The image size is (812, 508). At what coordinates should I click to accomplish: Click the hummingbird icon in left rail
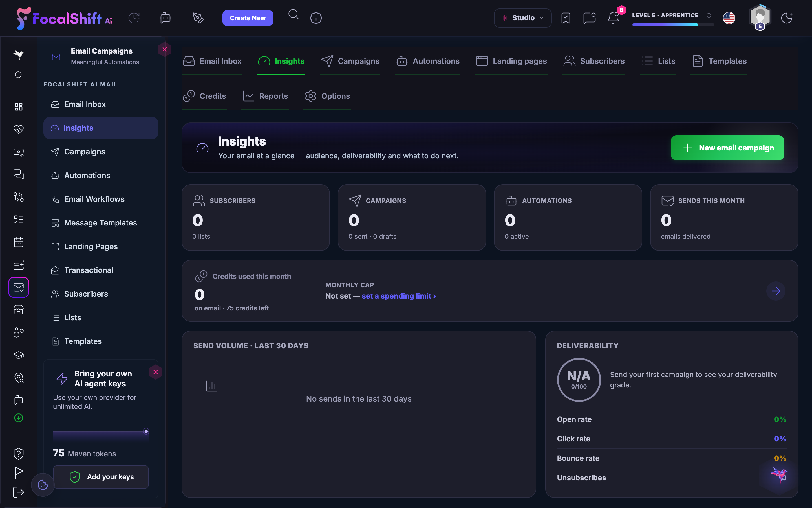pos(18,54)
